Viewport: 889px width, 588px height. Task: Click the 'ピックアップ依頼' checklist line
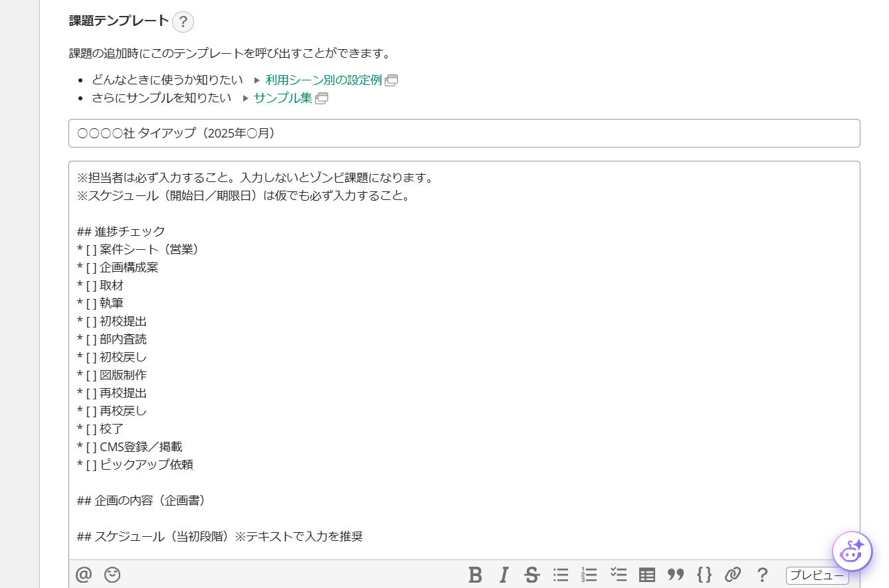[135, 465]
